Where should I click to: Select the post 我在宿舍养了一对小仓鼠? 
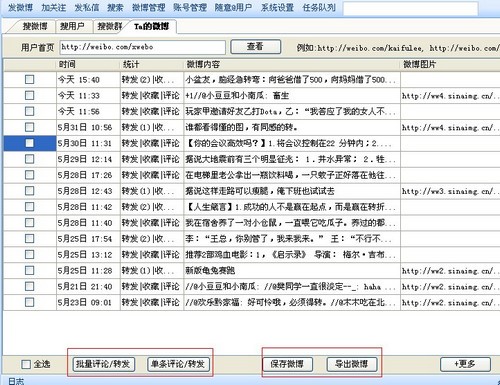pos(292,223)
